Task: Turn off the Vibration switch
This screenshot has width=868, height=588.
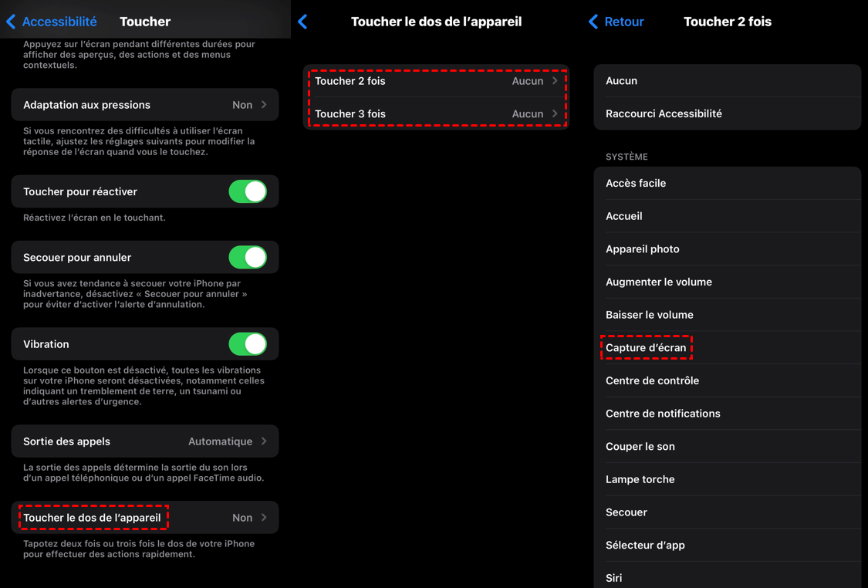Action: 248,344
